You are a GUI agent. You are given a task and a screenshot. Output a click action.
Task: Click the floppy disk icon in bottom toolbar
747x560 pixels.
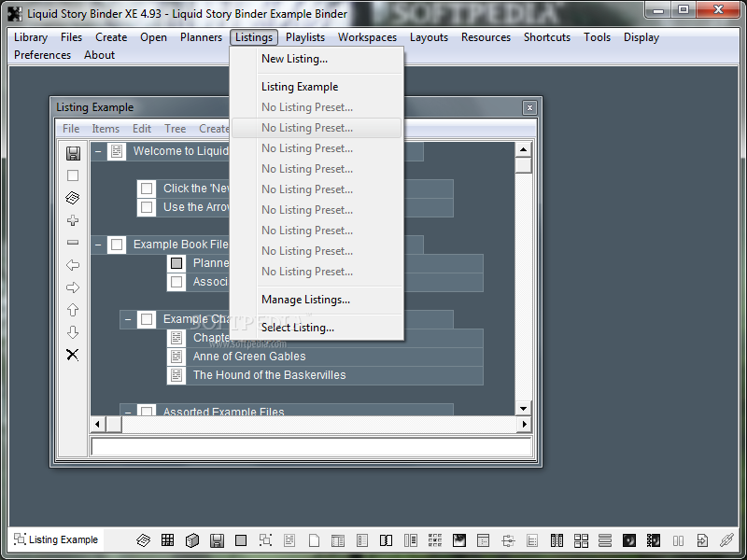(x=217, y=540)
